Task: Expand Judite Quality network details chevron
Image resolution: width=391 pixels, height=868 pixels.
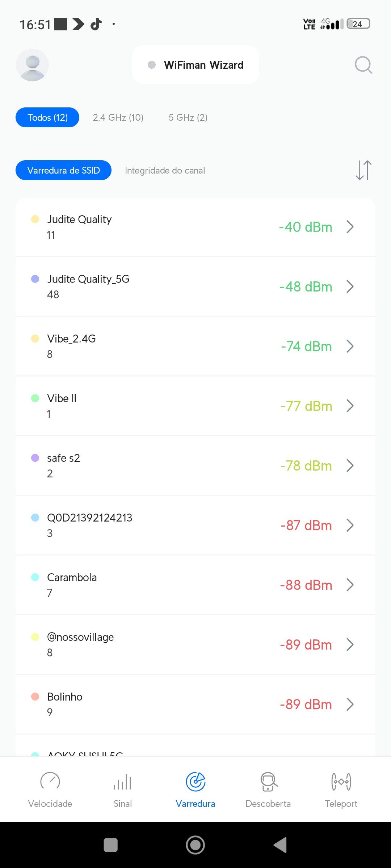Action: [x=350, y=227]
